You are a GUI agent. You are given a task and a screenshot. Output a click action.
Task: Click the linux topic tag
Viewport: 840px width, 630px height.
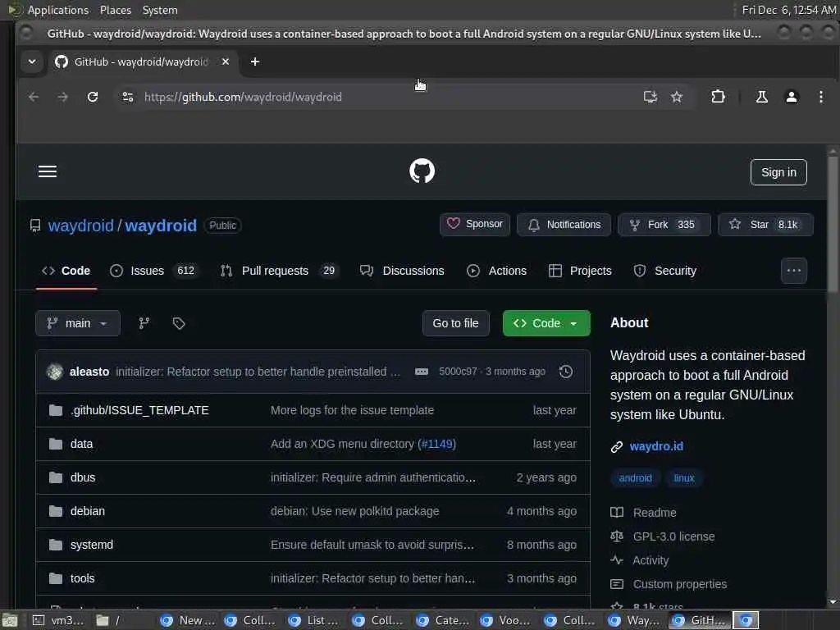[683, 478]
